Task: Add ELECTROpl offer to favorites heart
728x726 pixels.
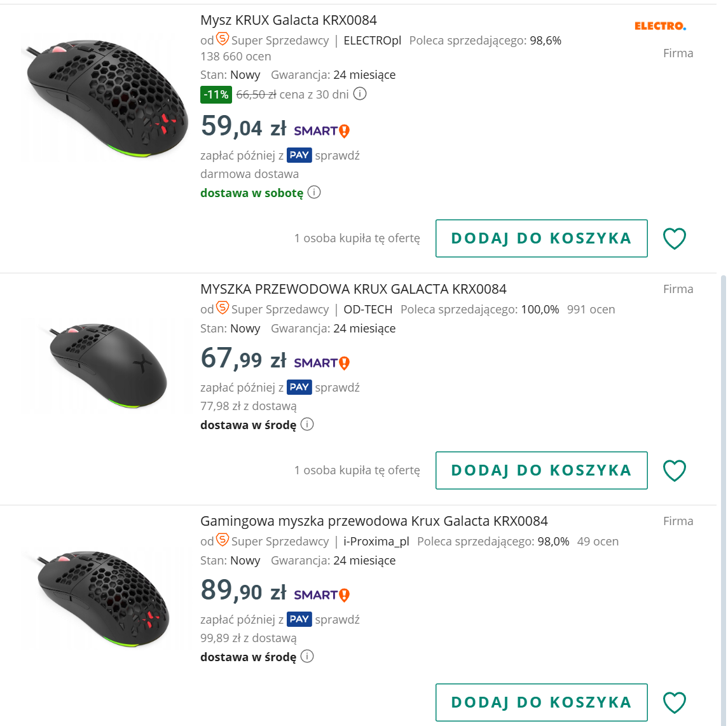Action: tap(674, 239)
